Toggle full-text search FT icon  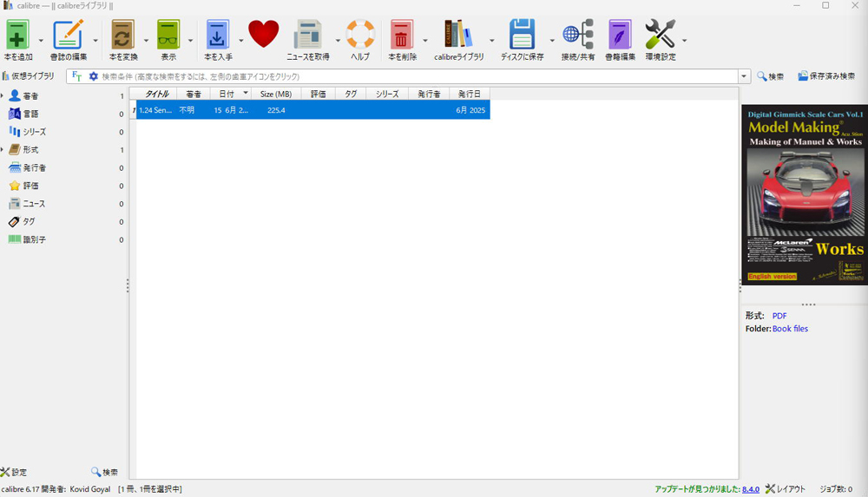(x=77, y=76)
